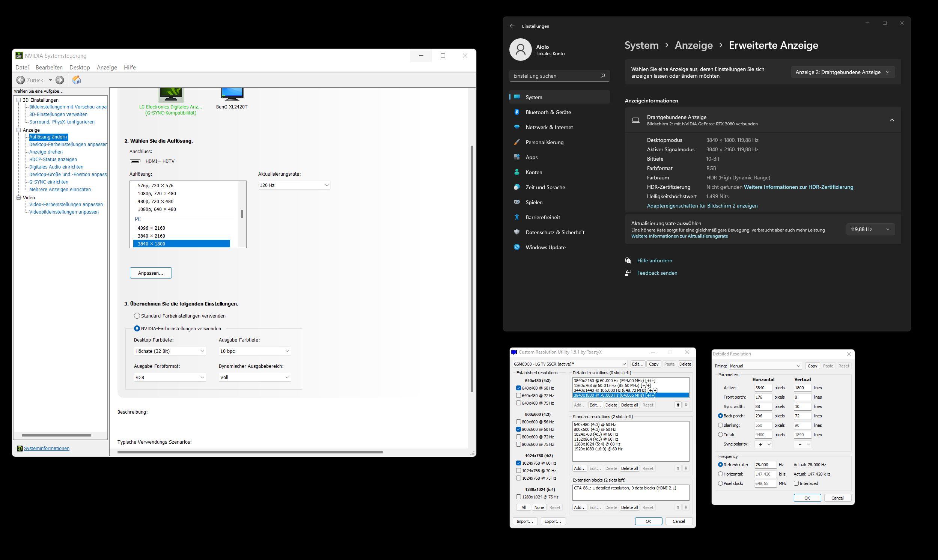Click Import... button in CRU

525,521
